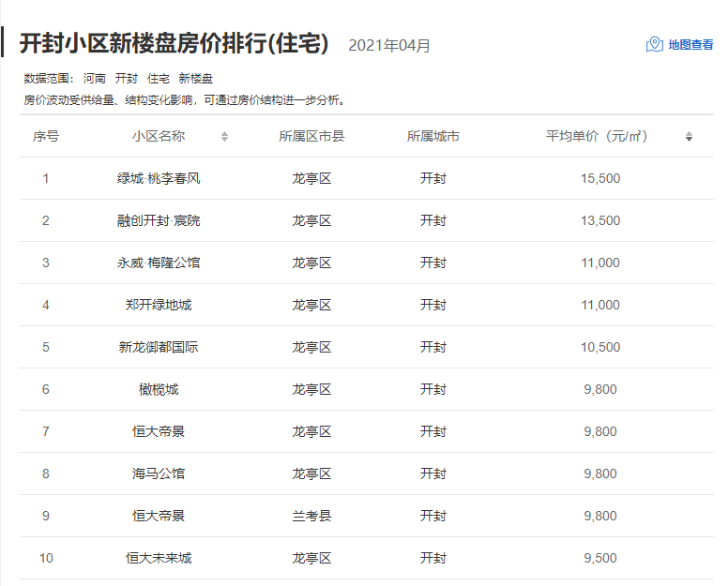Open 绿城·桃李春风 community entry
This screenshot has height=586, width=728.
tap(159, 178)
